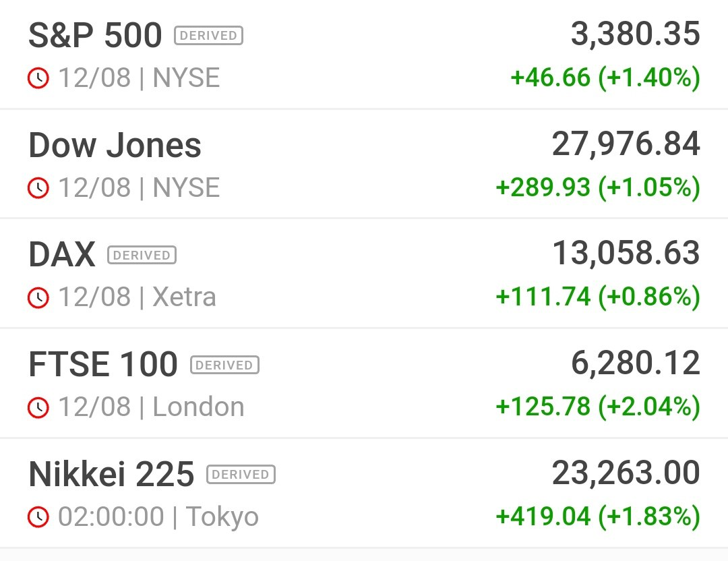
Task: Click the Nikkei 225 change +419.04 (+1.83%)
Action: 597,516
